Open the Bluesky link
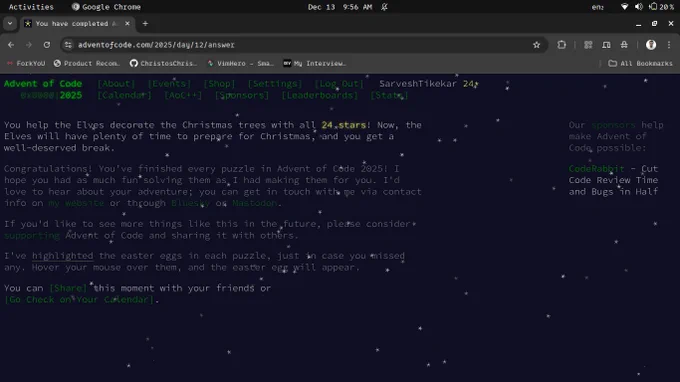This screenshot has height=382, width=680. 190,203
